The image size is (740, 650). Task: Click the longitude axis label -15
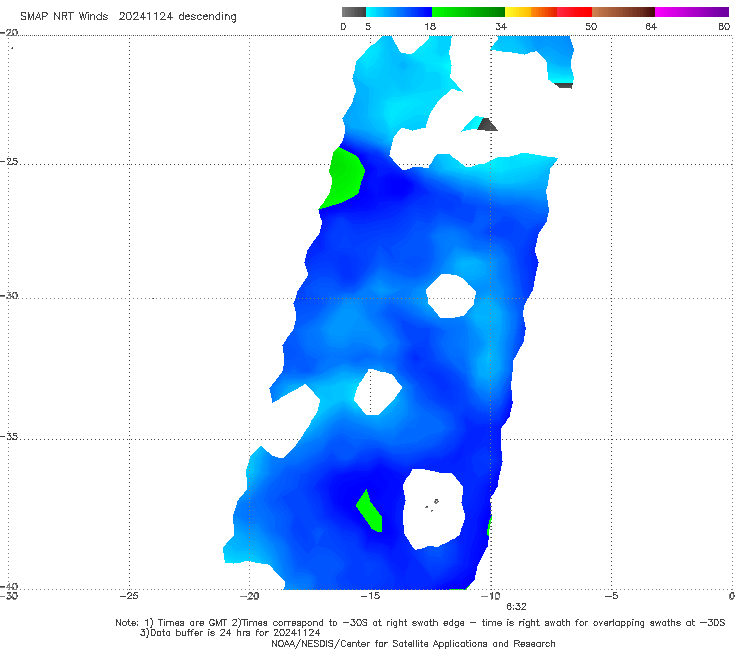click(370, 596)
